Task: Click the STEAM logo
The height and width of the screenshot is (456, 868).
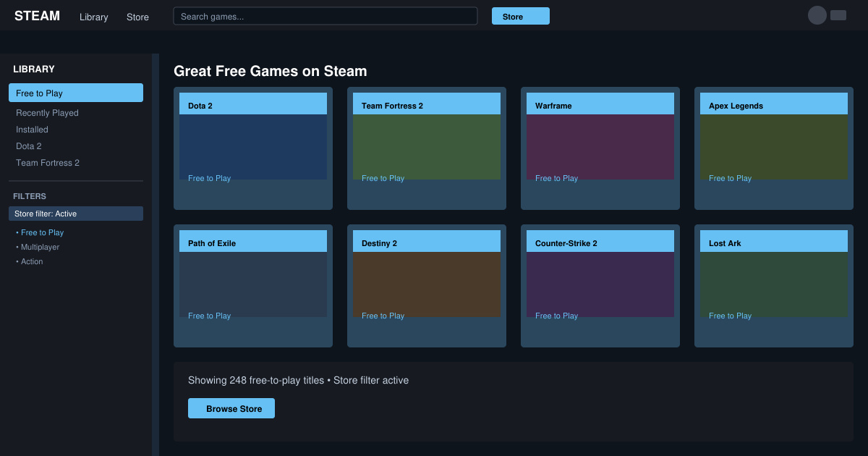Action: [37, 16]
